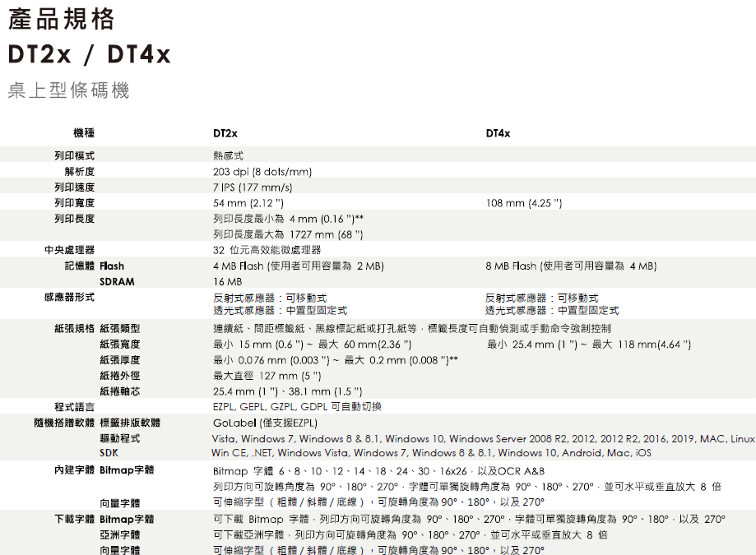Viewport: 756px width, 555px height.
Task: Click the '解析度' row label
Action: coord(80,172)
